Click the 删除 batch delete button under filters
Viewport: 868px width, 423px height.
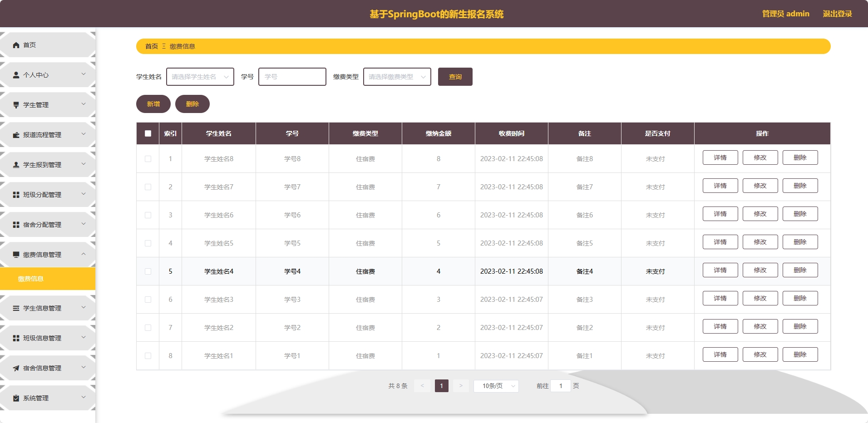192,104
